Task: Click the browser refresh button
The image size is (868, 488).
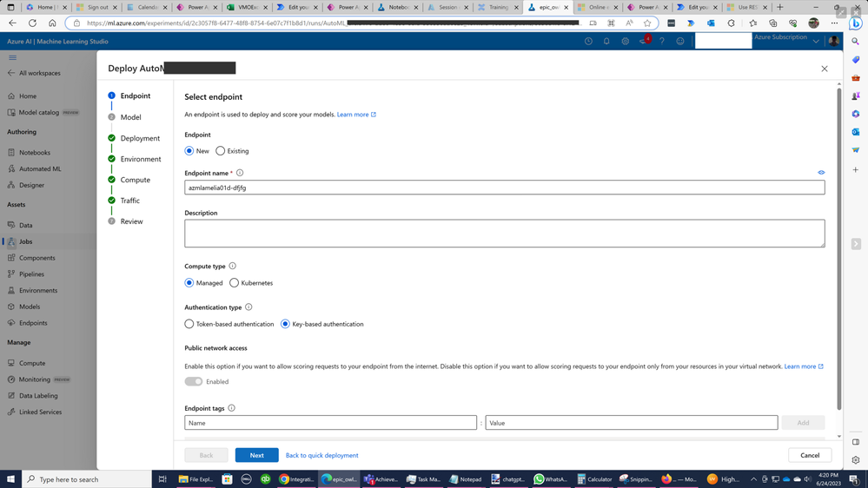Action: (33, 23)
